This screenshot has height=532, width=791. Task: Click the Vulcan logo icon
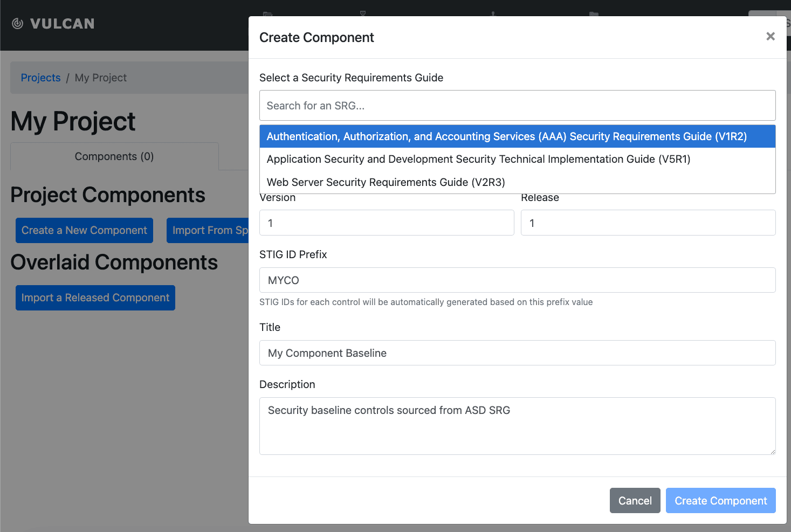point(17,23)
